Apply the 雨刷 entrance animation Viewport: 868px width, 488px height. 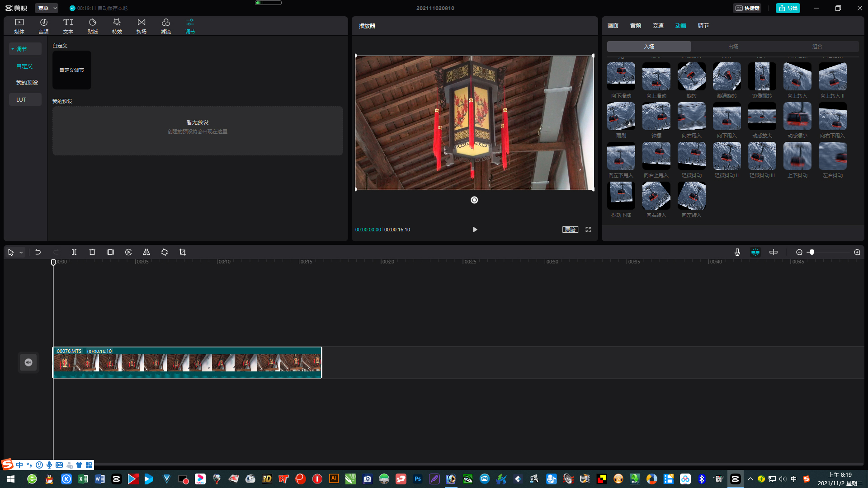pyautogui.click(x=621, y=116)
